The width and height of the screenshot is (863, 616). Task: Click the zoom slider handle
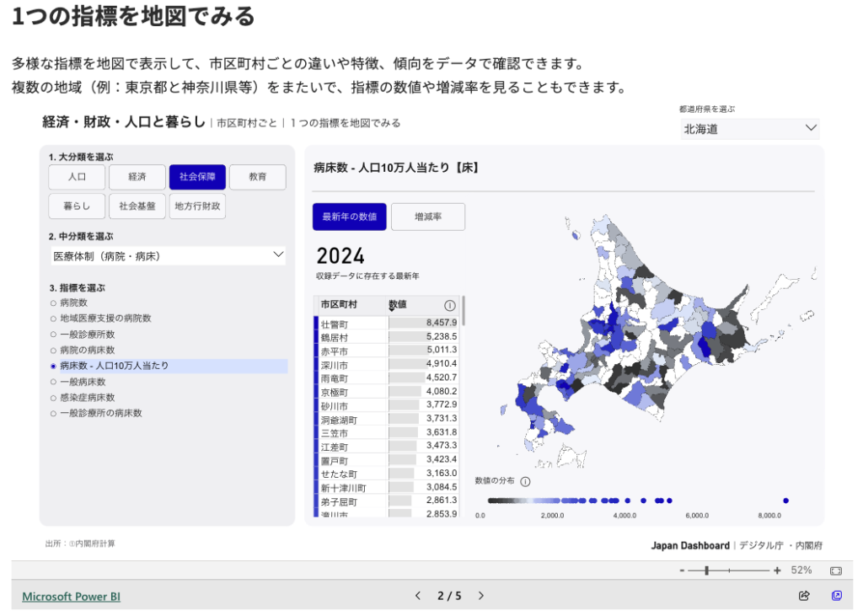(706, 570)
